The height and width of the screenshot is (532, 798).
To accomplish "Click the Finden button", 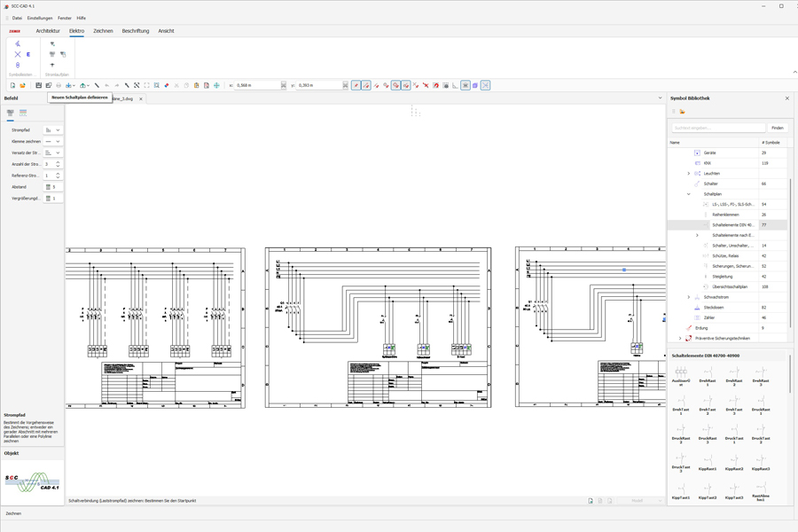I will tap(777, 128).
